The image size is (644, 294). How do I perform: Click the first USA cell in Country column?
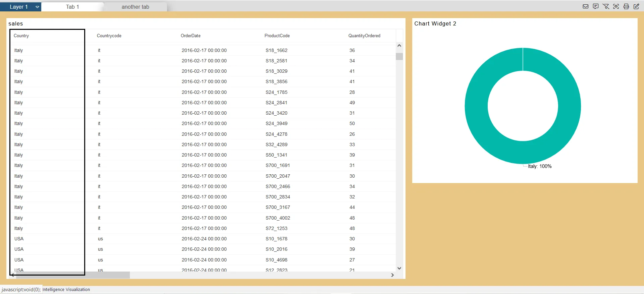point(19,239)
